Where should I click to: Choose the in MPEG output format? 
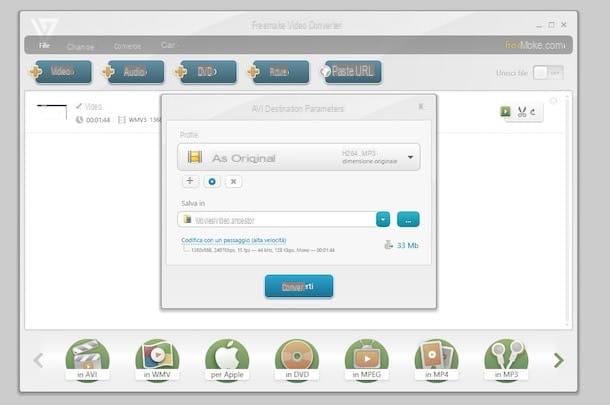pos(366,360)
